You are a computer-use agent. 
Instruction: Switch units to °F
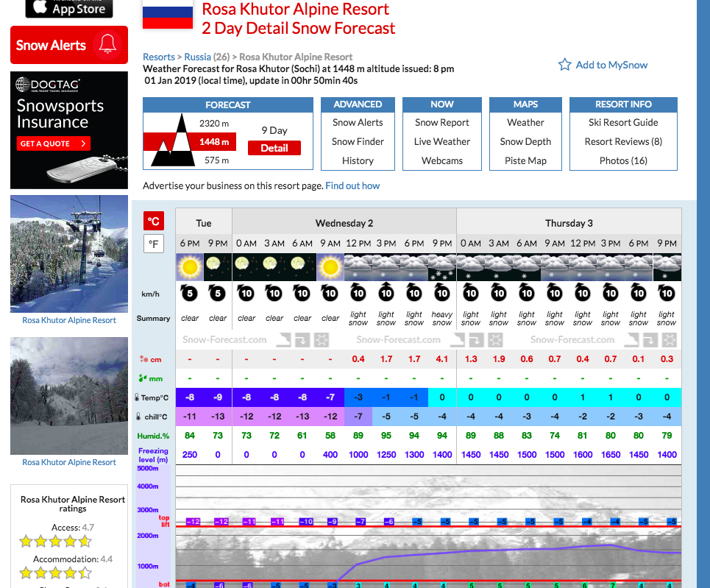[x=154, y=244]
